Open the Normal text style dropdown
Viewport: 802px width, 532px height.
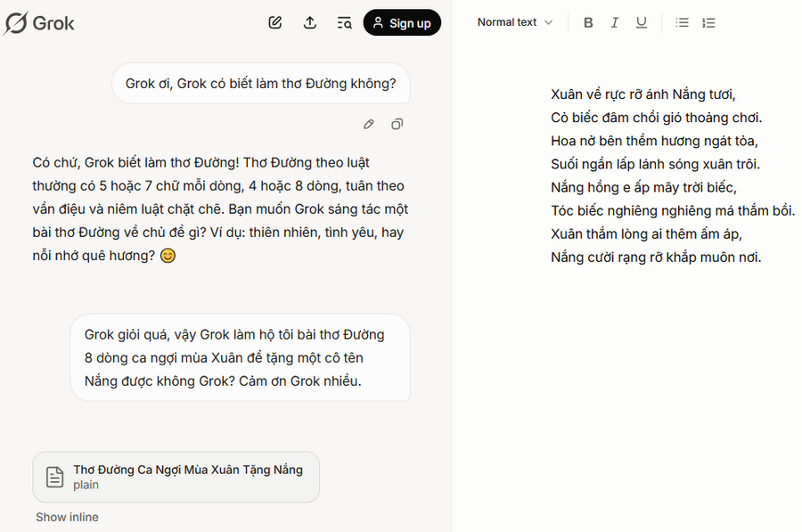[x=515, y=22]
